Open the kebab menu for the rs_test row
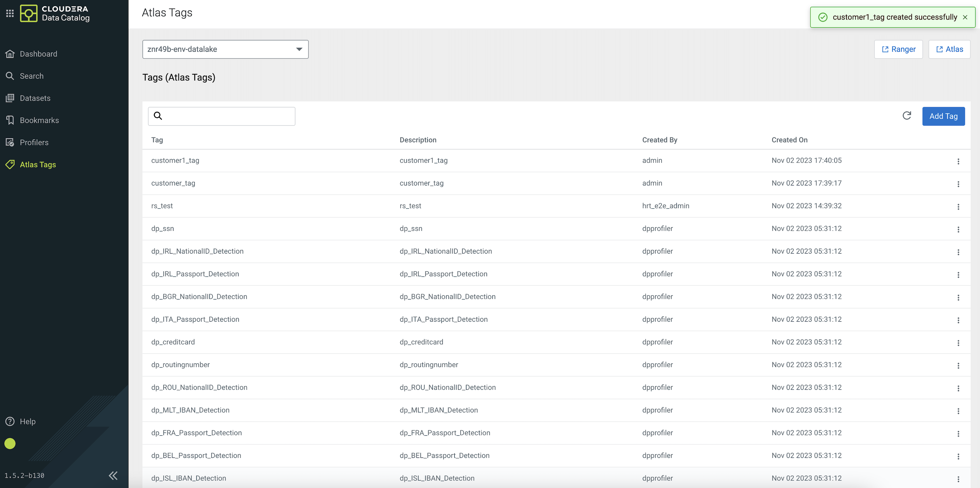The image size is (980, 488). tap(958, 206)
